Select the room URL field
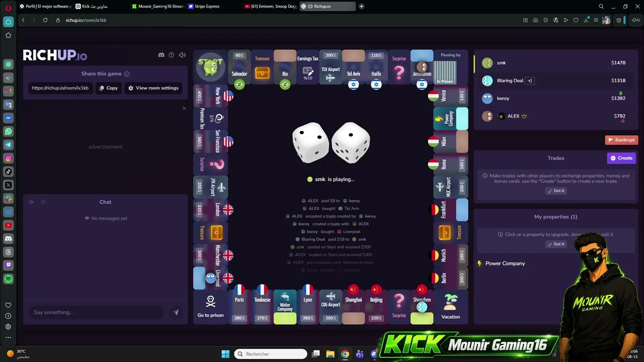 pyautogui.click(x=60, y=88)
